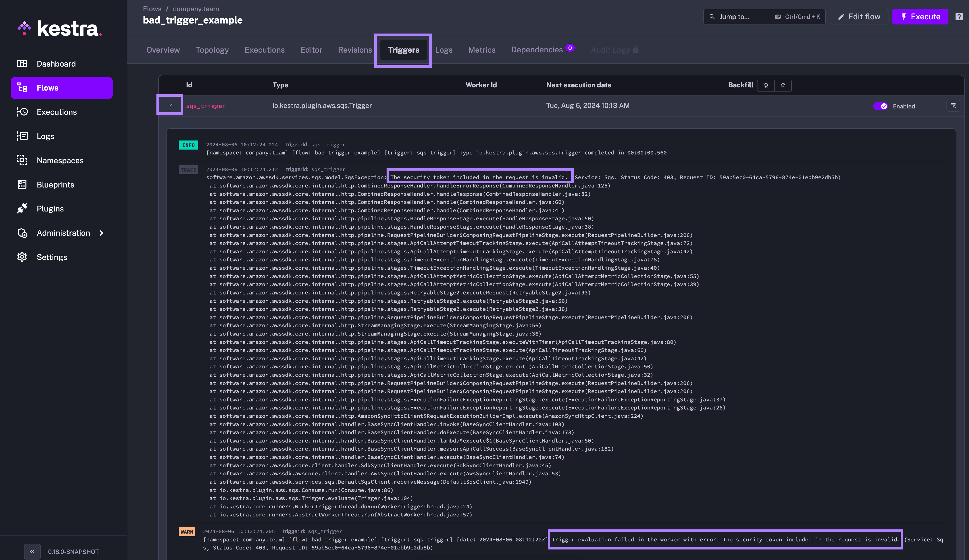
Task: Disable the sqs_trigger Enabled switch
Action: 880,106
